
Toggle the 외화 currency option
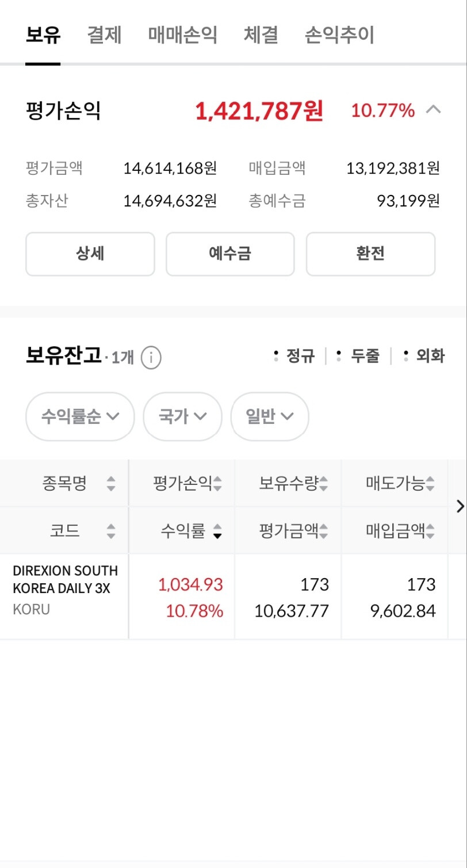424,356
